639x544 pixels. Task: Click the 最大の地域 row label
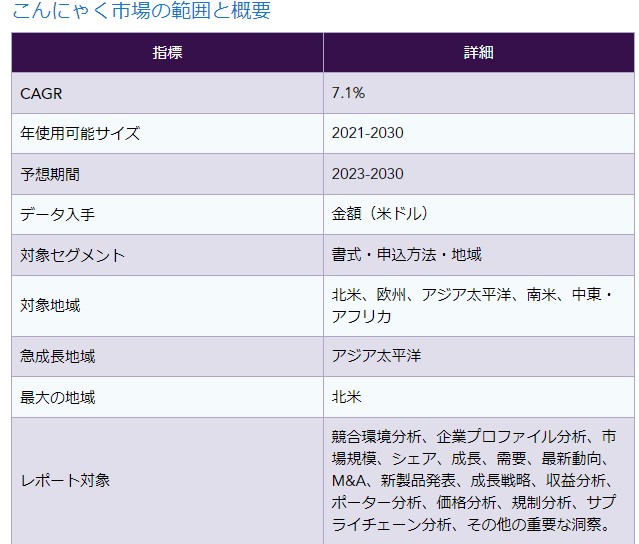[x=57, y=397]
